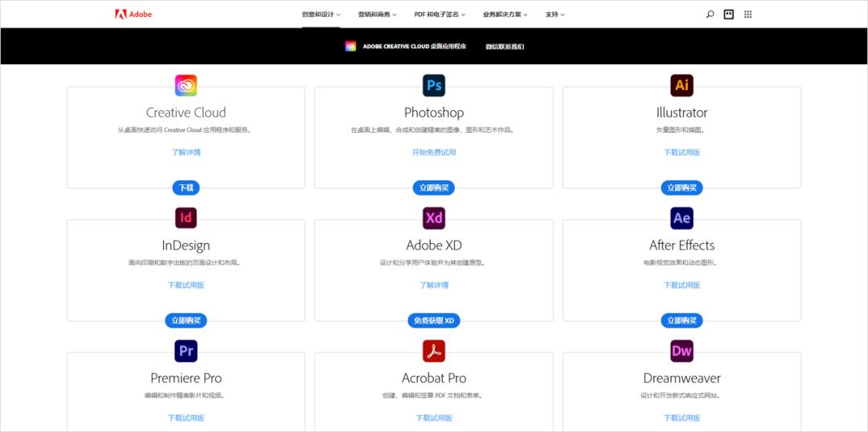Open 下载试用版 link for After Effects
The image size is (868, 432).
tap(682, 286)
